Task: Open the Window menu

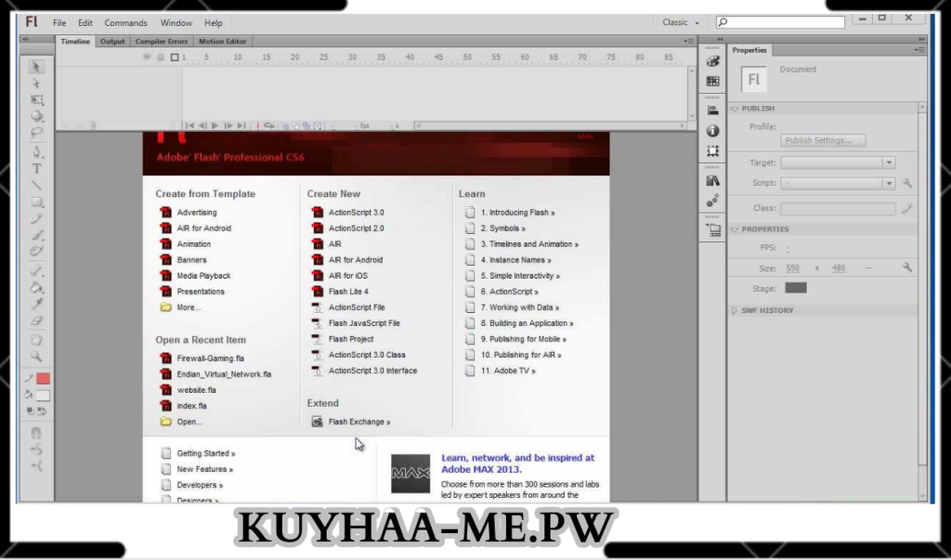Action: click(176, 23)
